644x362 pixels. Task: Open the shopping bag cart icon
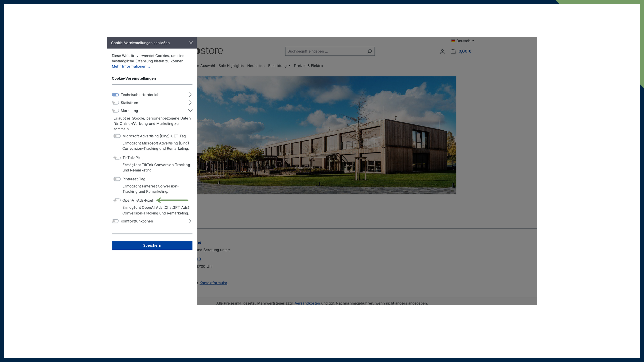[453, 51]
